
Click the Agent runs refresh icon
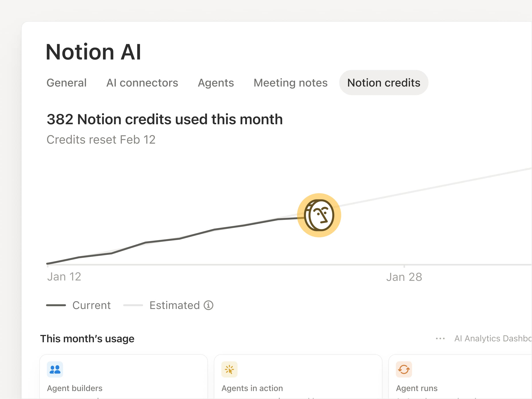(404, 370)
